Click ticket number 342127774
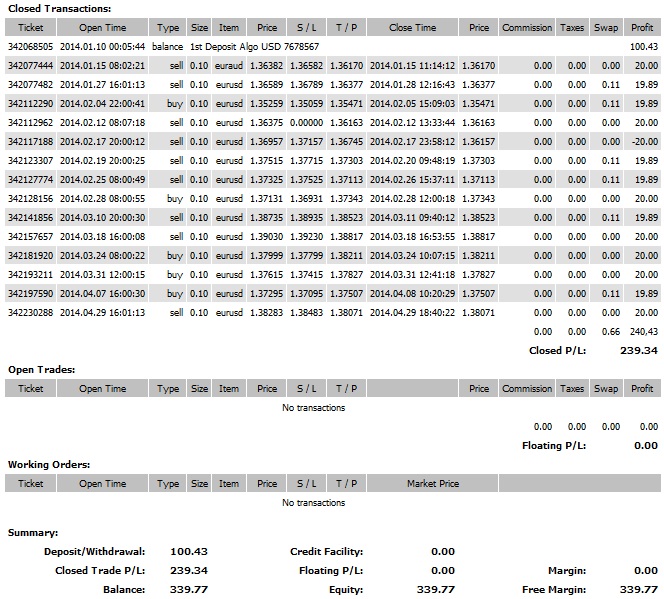Screen dimensions: 664x599 pyautogui.click(x=30, y=180)
